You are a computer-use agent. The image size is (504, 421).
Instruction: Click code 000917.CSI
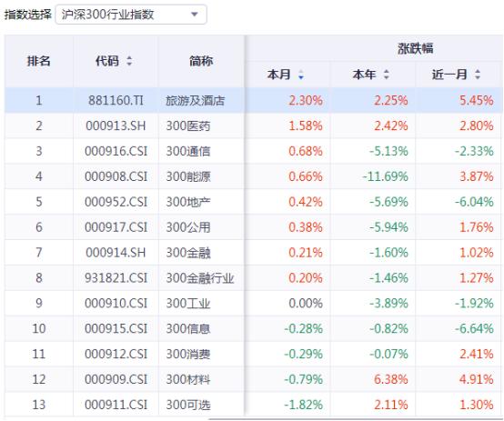tap(116, 227)
